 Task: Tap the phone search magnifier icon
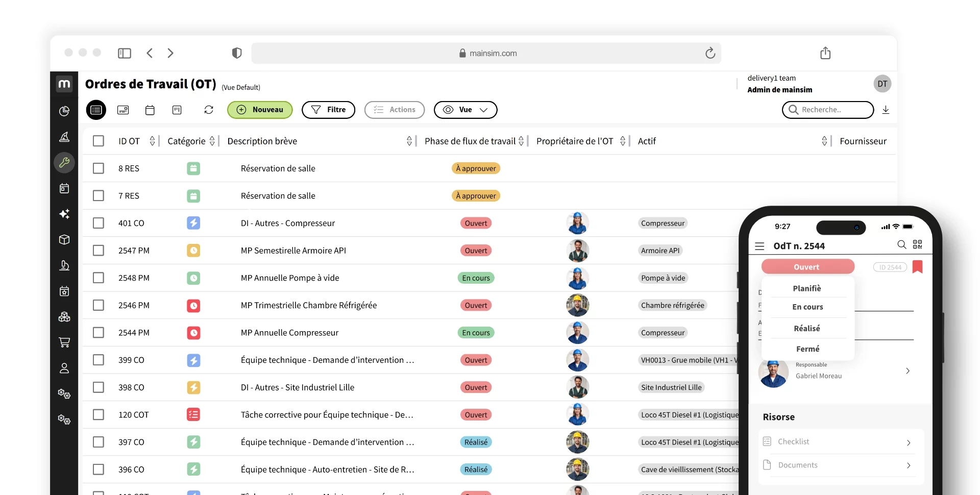click(x=902, y=245)
